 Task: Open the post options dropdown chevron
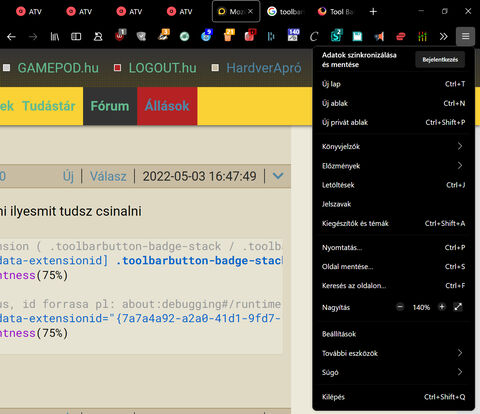(x=278, y=176)
